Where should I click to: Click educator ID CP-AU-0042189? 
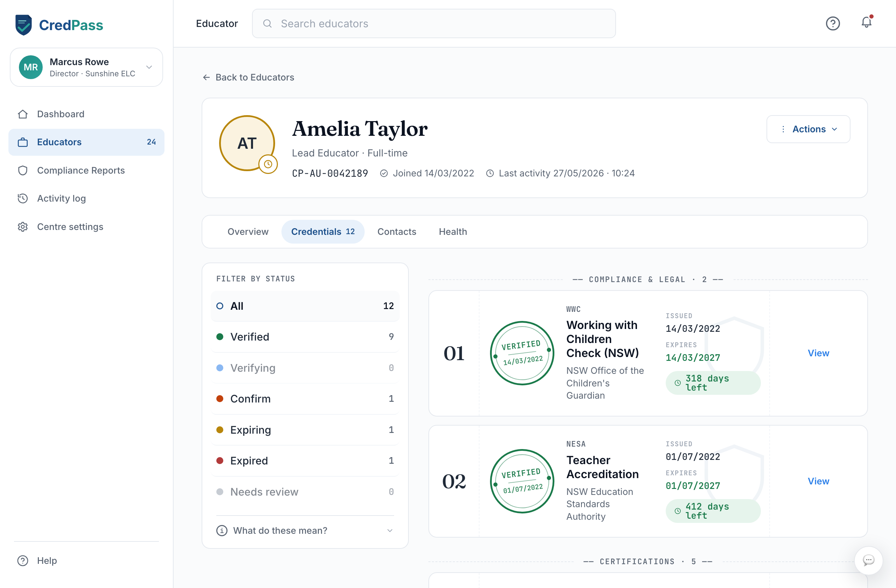(x=330, y=173)
